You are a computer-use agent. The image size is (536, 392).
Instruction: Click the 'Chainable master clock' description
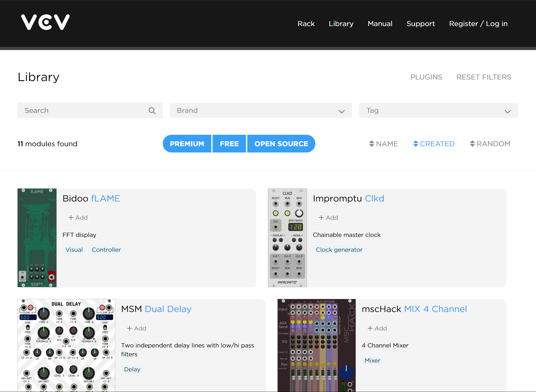coord(347,235)
